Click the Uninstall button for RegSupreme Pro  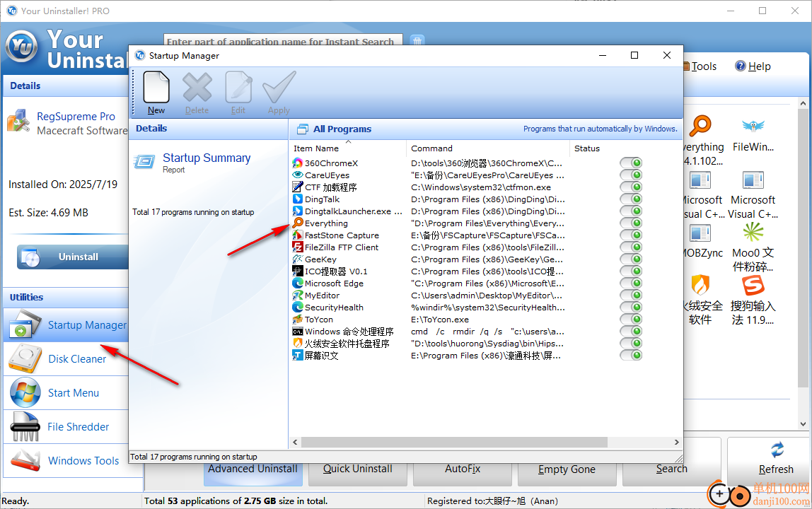tap(73, 257)
